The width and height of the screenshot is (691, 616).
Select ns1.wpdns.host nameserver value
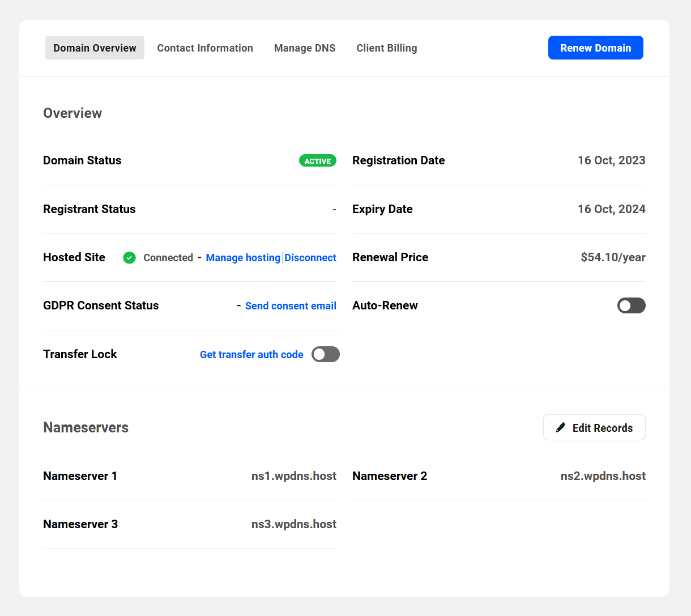coord(294,476)
